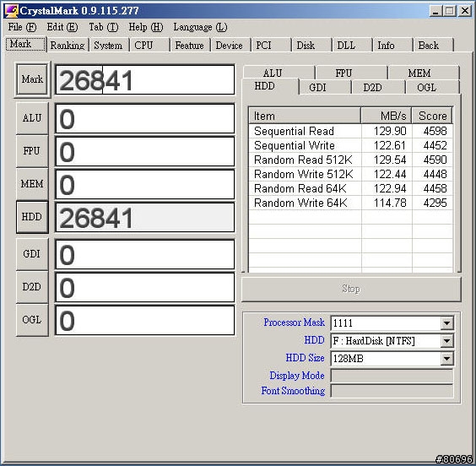Start the OGL benchmark button
The width and height of the screenshot is (476, 466).
(32, 320)
